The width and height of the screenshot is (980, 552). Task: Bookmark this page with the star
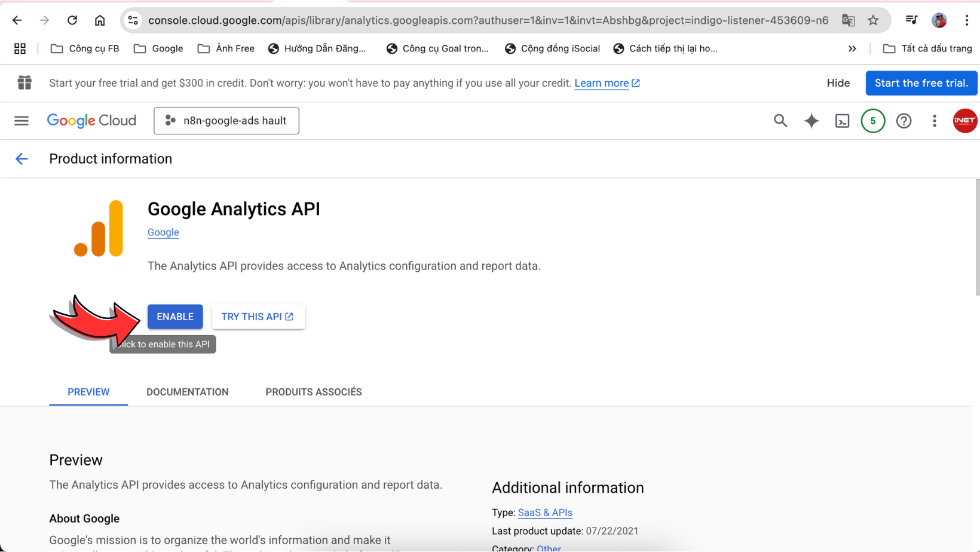click(x=873, y=20)
